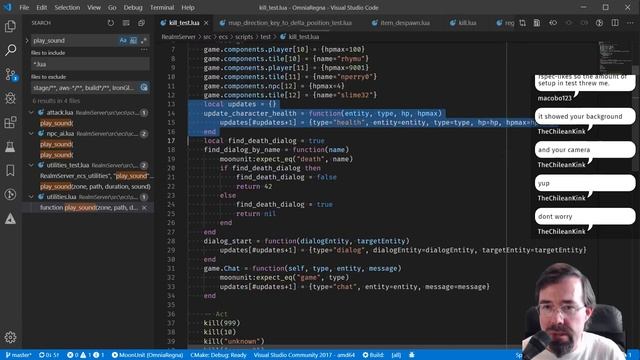Collapse all search results

141,23
